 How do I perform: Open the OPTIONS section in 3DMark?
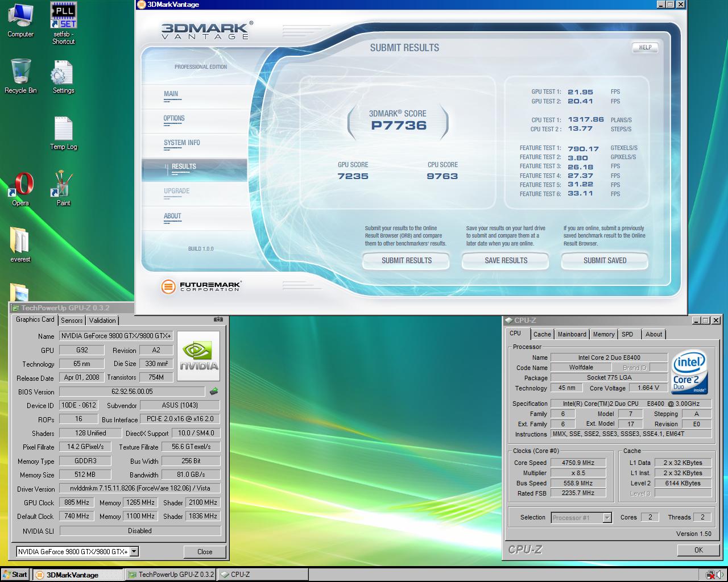pos(174,118)
